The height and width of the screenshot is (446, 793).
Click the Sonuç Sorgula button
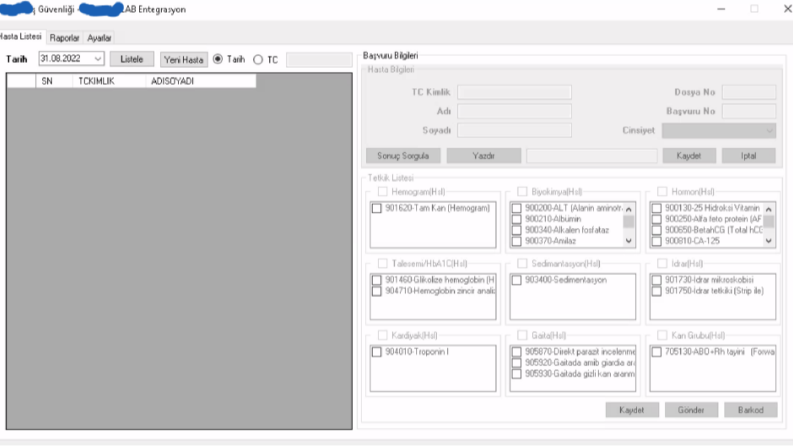(403, 156)
